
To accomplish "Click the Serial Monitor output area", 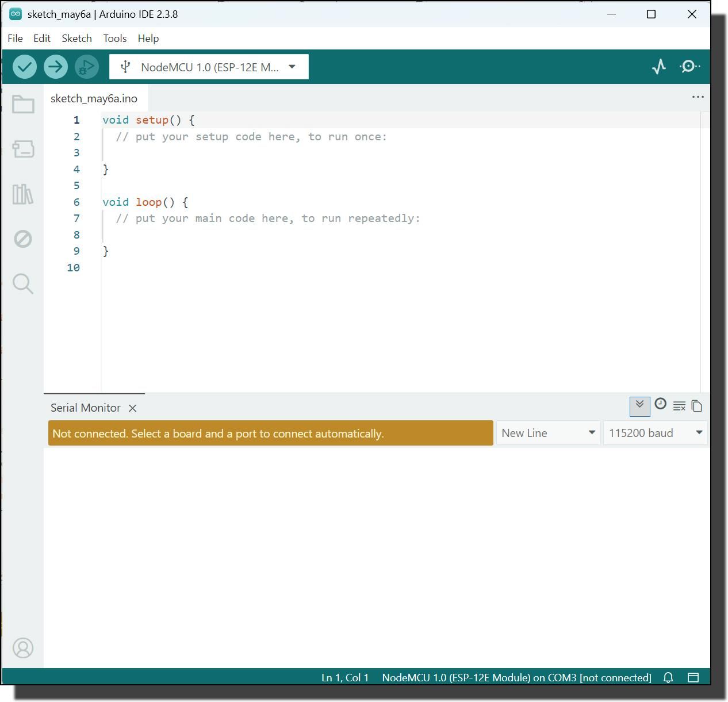I will pyautogui.click(x=377, y=558).
